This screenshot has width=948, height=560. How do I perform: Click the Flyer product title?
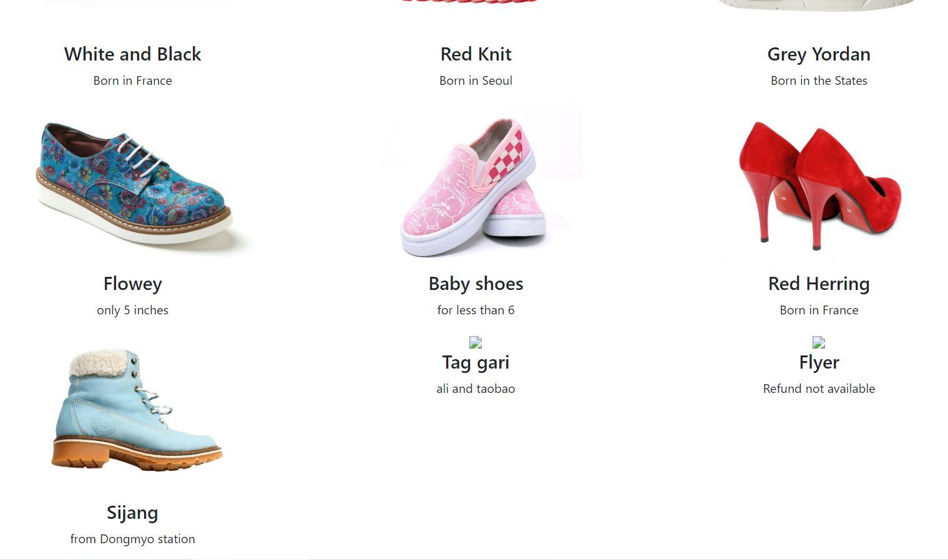coord(819,362)
